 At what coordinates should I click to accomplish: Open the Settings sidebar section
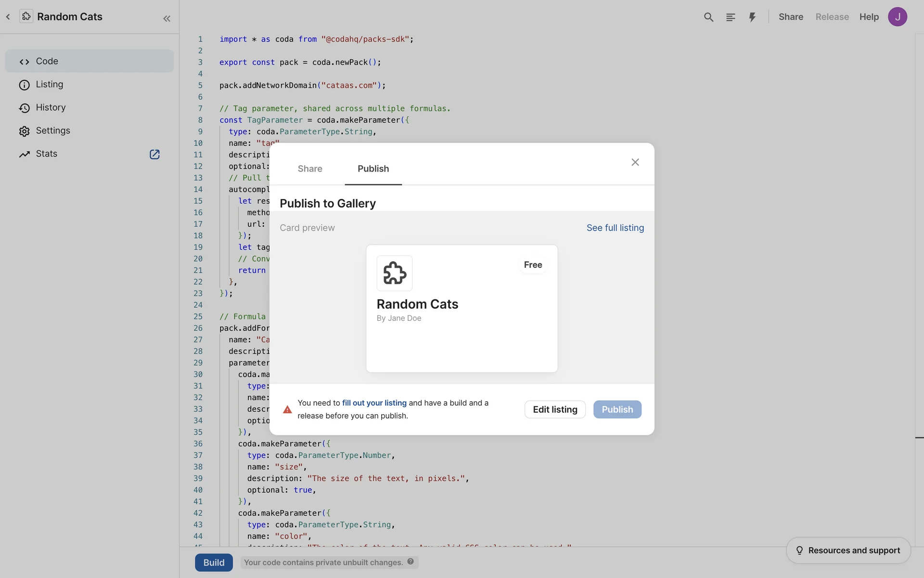53,131
